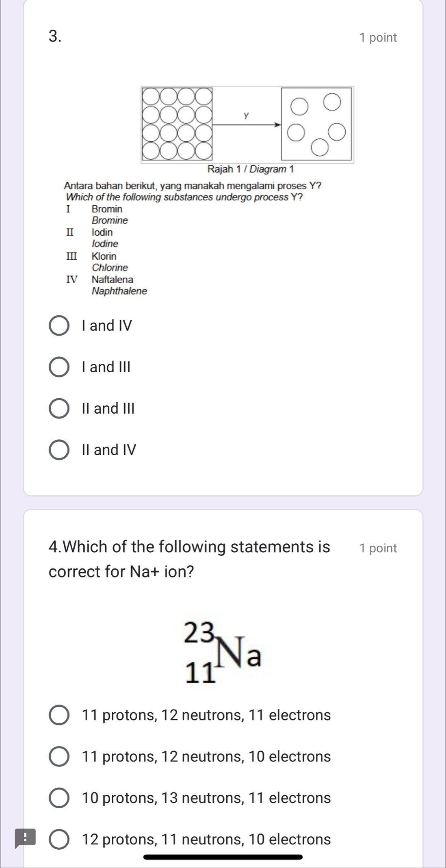Tap the closely packed particles box in Diagram 1
This screenshot has height=868, width=446.
click(x=177, y=123)
